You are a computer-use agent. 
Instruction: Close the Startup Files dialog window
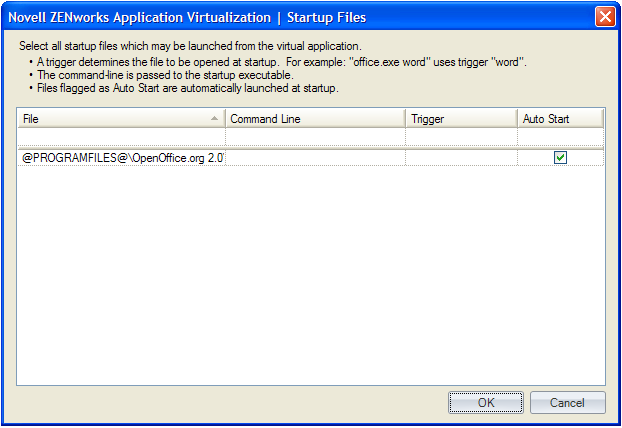tap(604, 17)
